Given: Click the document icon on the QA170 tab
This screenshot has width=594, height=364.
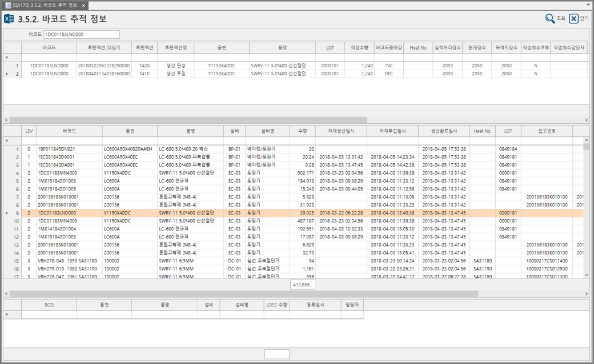Looking at the screenshot, I should [8, 5].
